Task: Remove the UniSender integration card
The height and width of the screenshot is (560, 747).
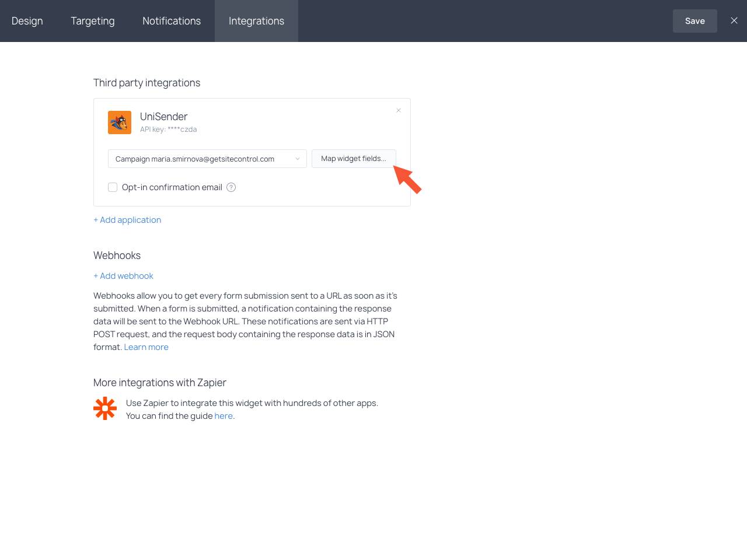Action: click(399, 110)
